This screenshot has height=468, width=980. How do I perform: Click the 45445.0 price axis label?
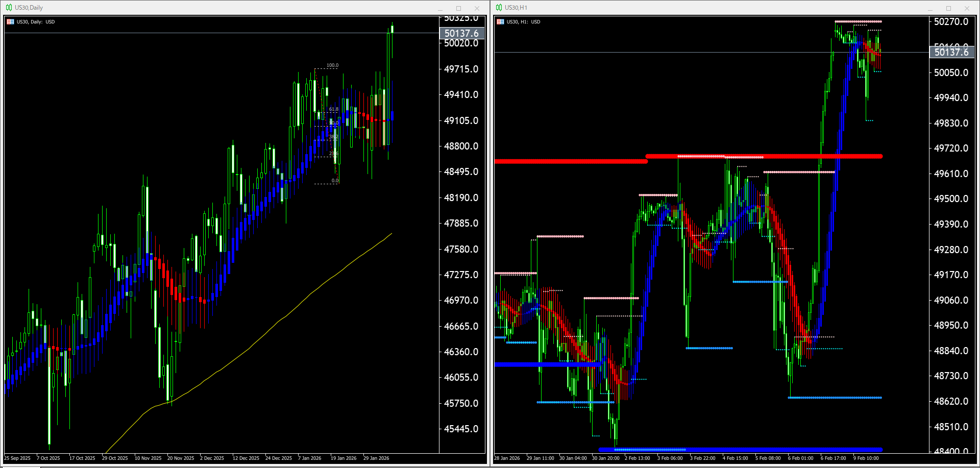pos(461,429)
